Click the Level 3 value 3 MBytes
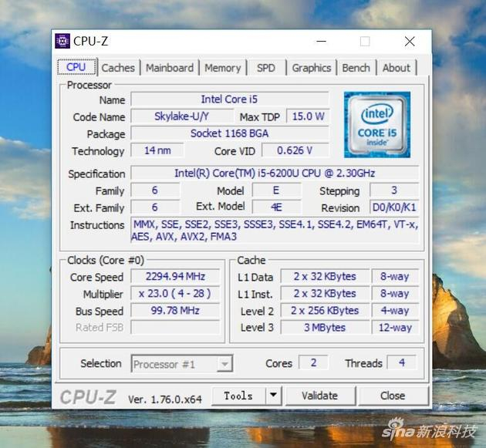 pos(325,327)
